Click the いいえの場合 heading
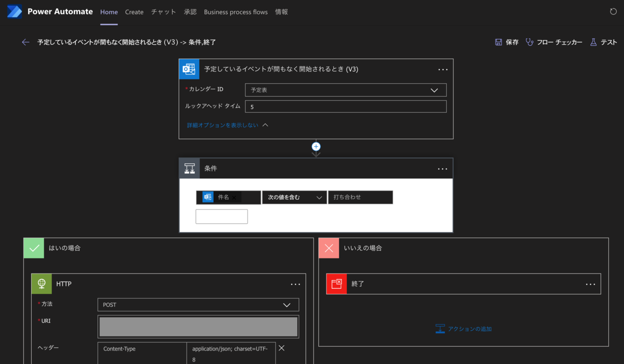Viewport: 624px width, 364px height. click(363, 248)
